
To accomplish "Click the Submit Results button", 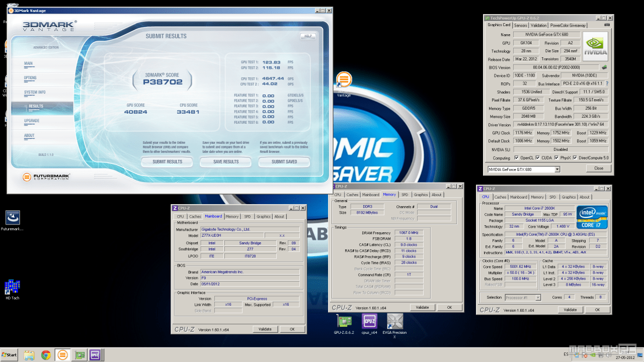I will [168, 162].
